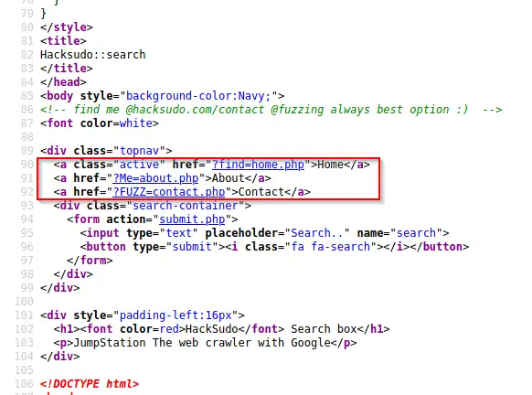The height and width of the screenshot is (395, 532).
Task: Click the red DOCTYPE html declaration
Action: [90, 384]
